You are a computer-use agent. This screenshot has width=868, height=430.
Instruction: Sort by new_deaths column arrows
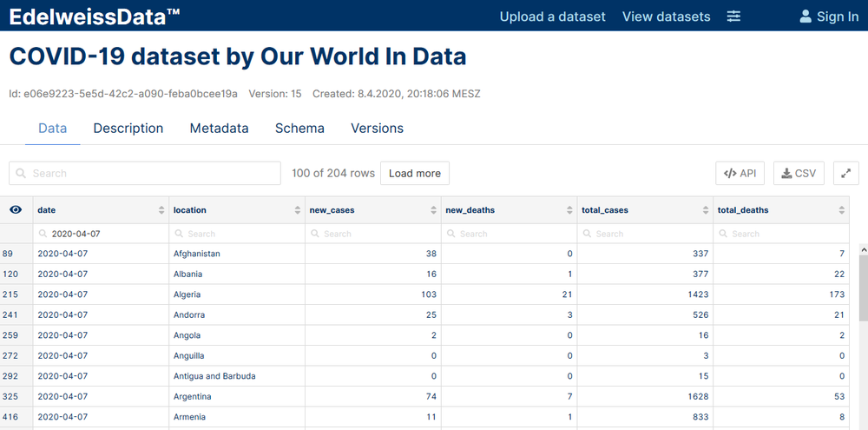(x=569, y=210)
